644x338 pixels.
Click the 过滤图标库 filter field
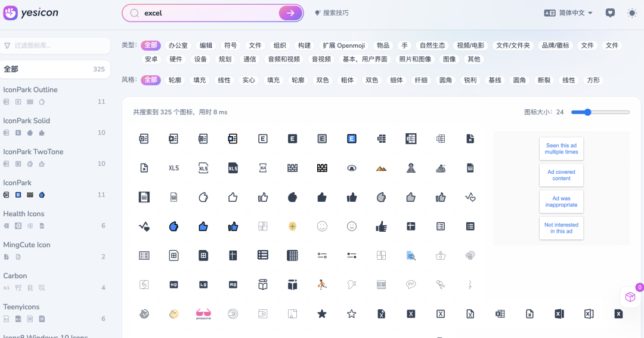click(55, 45)
